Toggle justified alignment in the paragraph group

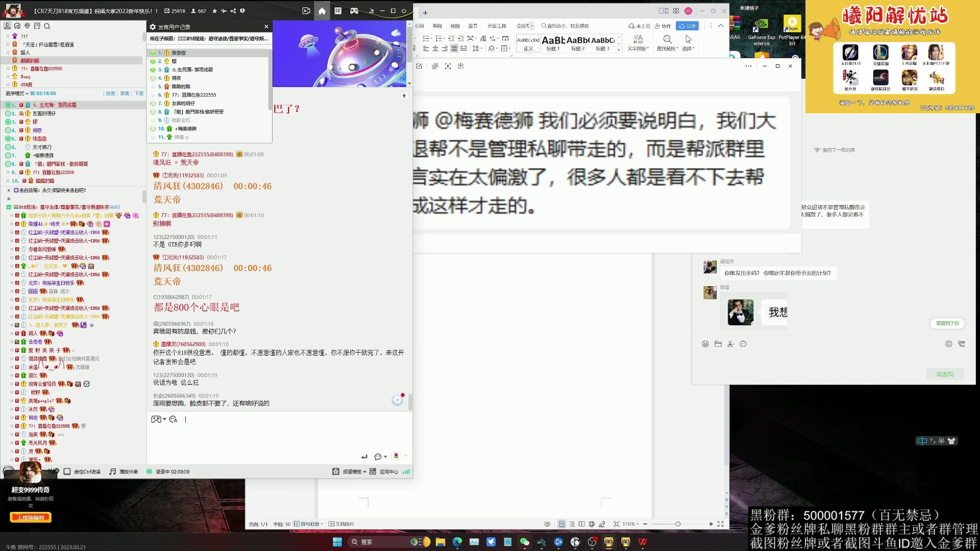click(453, 48)
